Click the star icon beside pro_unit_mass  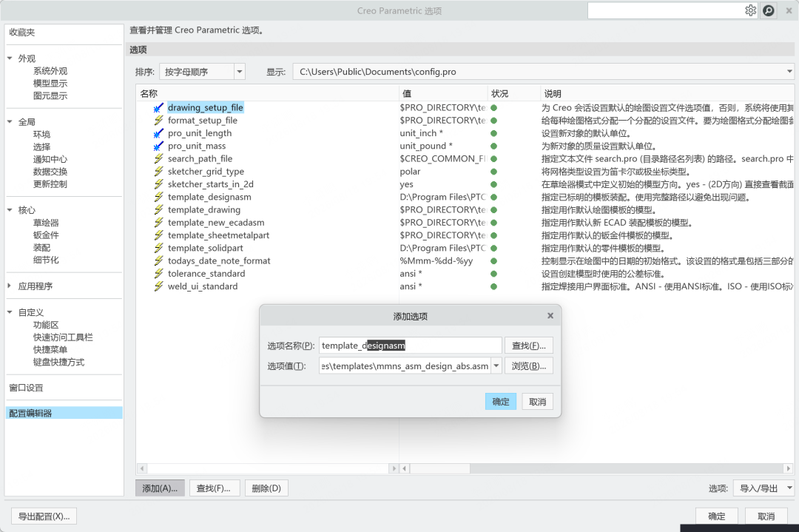(x=158, y=146)
